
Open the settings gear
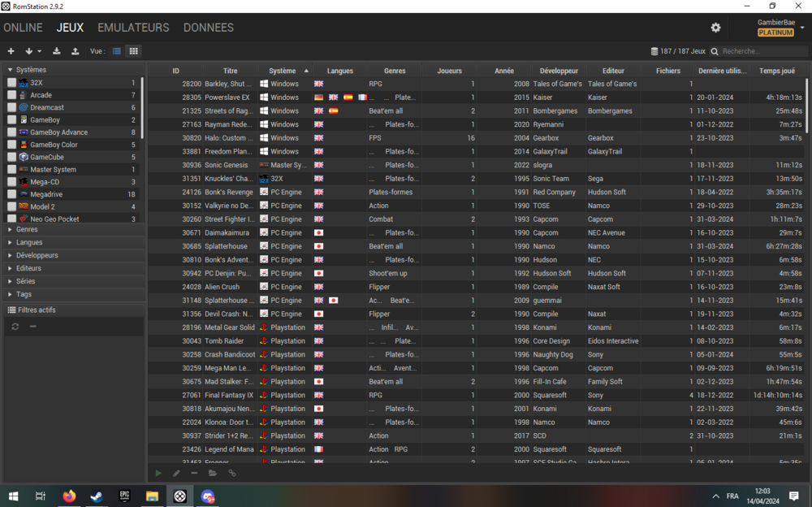715,27
